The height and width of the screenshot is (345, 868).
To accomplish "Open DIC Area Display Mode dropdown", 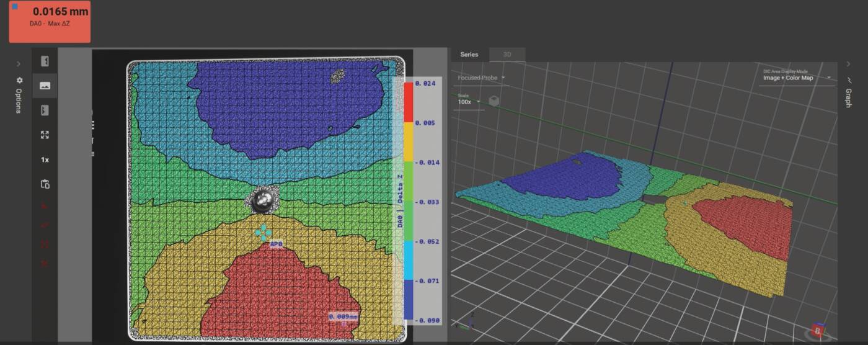I will click(x=797, y=78).
